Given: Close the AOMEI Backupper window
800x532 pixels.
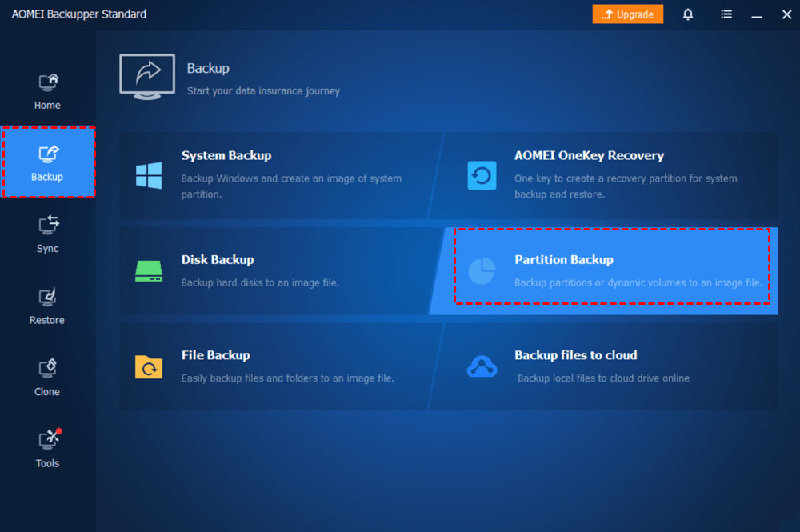Looking at the screenshot, I should pyautogui.click(x=786, y=14).
